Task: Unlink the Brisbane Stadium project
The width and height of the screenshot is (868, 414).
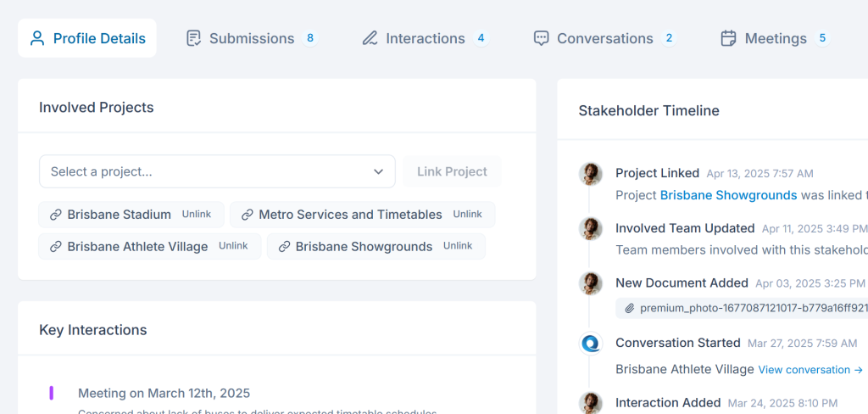Action: click(197, 215)
